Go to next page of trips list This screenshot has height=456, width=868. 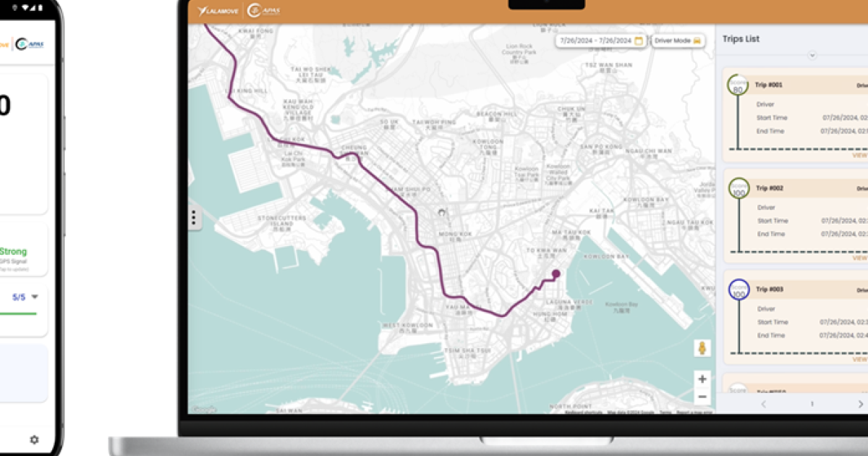tap(860, 404)
